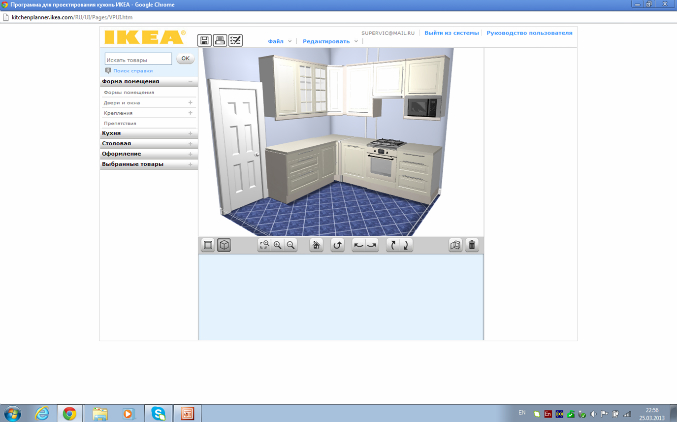Click the product search input field
677x422 pixels.
pyautogui.click(x=138, y=59)
